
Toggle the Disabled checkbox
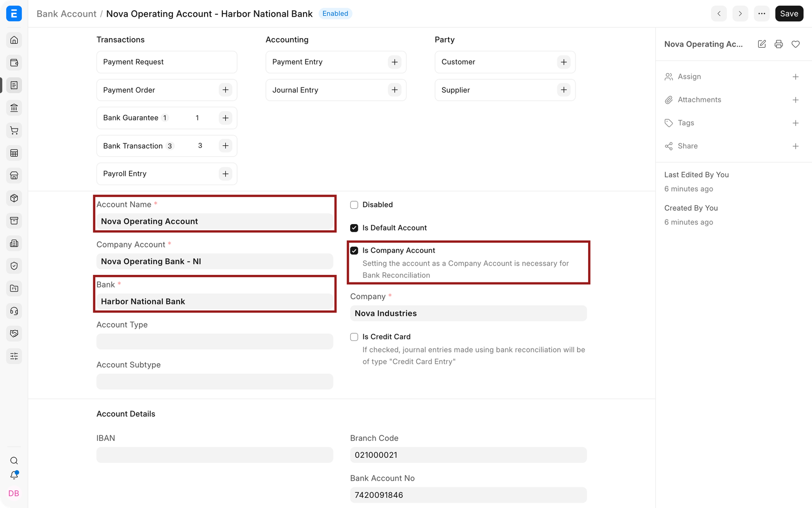click(354, 205)
